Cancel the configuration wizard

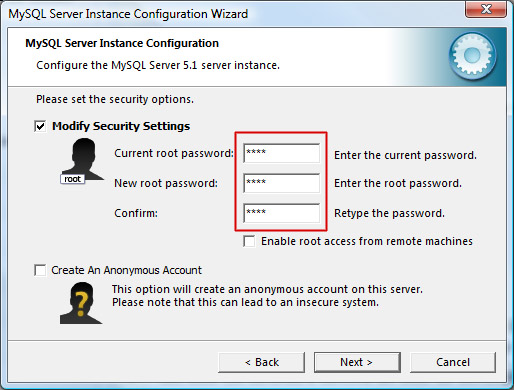tap(453, 362)
